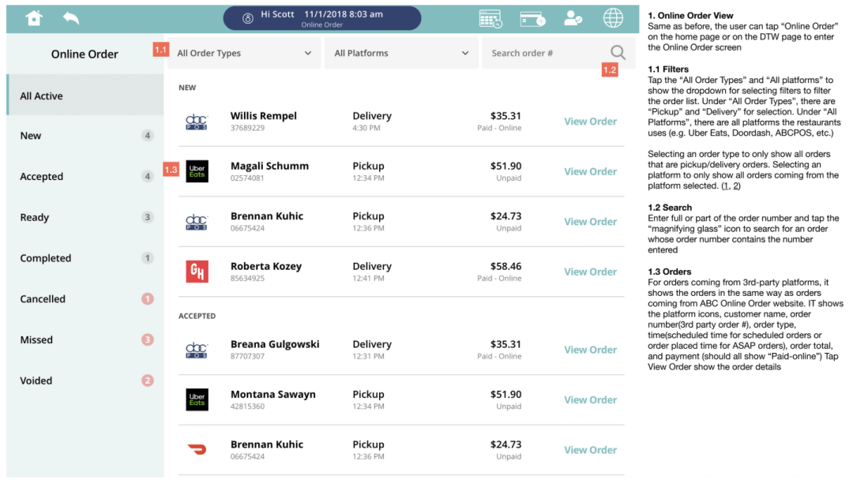Show the Cancelled orders list
The image size is (868, 487).
coord(85,299)
